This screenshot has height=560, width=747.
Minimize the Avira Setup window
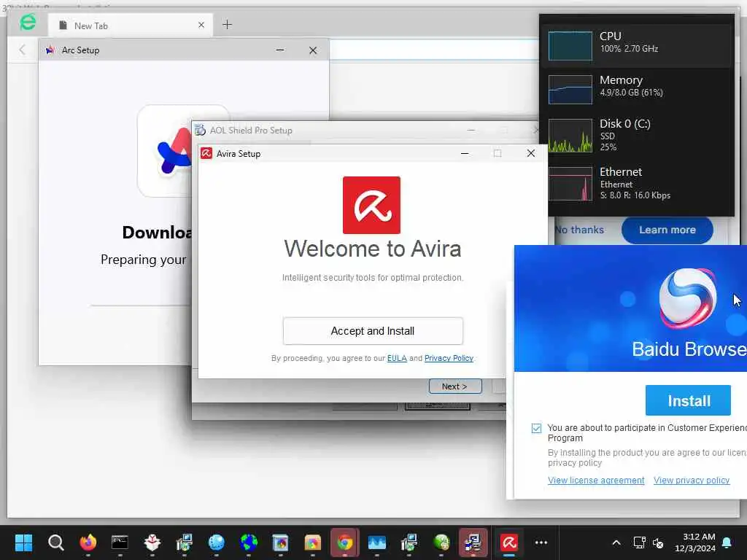(465, 153)
